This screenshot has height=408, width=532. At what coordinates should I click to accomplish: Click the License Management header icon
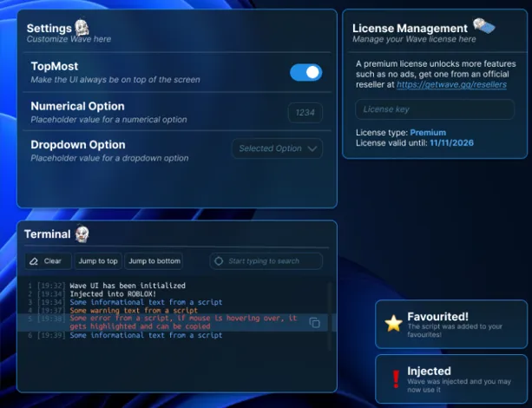[484, 27]
